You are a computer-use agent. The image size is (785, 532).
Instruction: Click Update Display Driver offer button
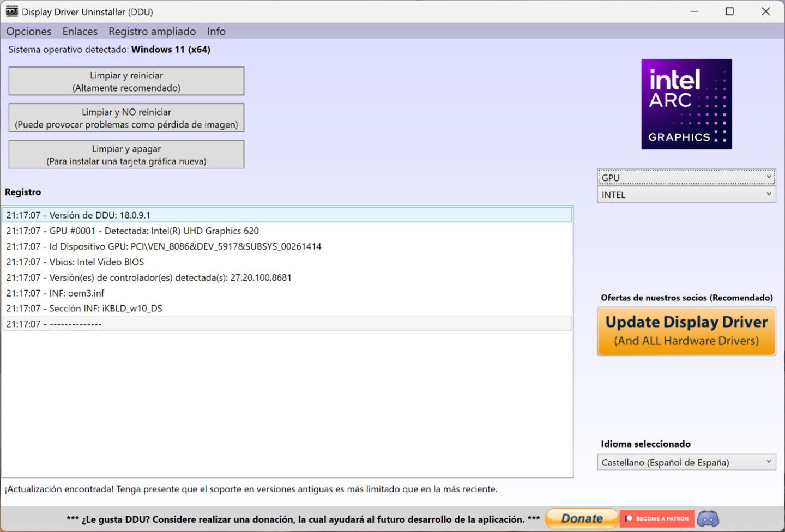pos(686,331)
